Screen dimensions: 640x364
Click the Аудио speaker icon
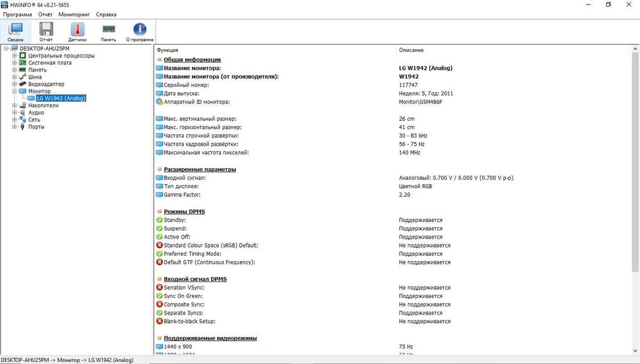[22, 113]
